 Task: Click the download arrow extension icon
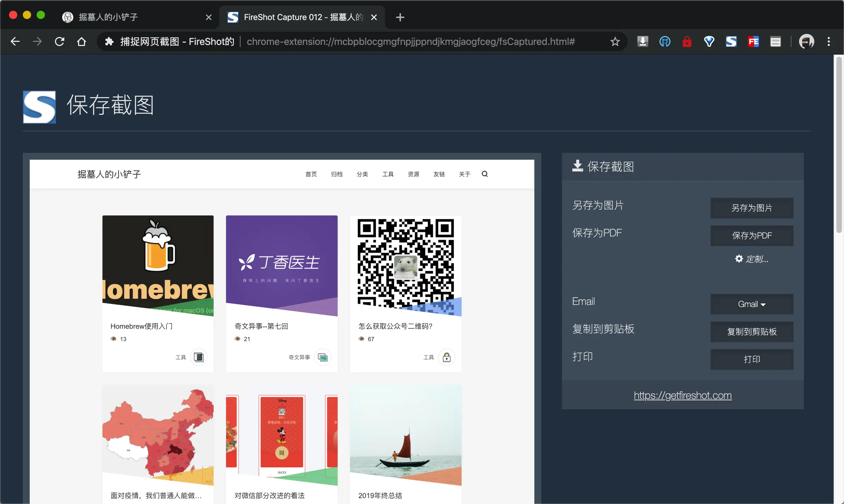[x=643, y=42]
